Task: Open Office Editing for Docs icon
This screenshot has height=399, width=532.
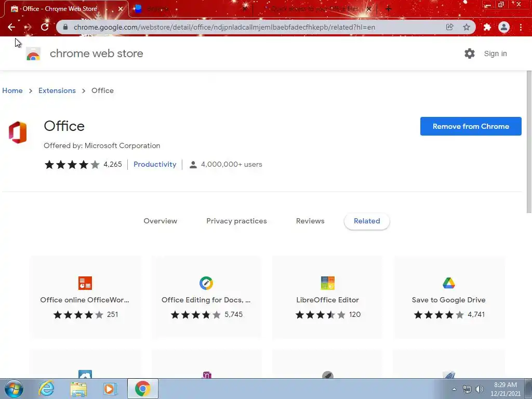Action: (206, 283)
